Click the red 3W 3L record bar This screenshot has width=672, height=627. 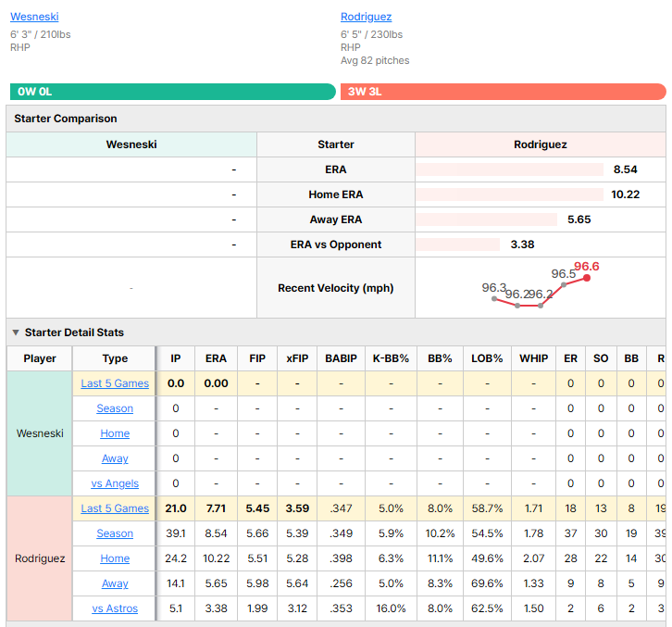tap(504, 92)
